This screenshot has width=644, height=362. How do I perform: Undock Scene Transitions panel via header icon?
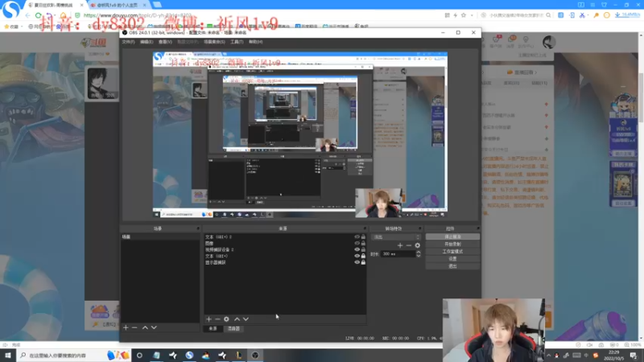coord(419,228)
